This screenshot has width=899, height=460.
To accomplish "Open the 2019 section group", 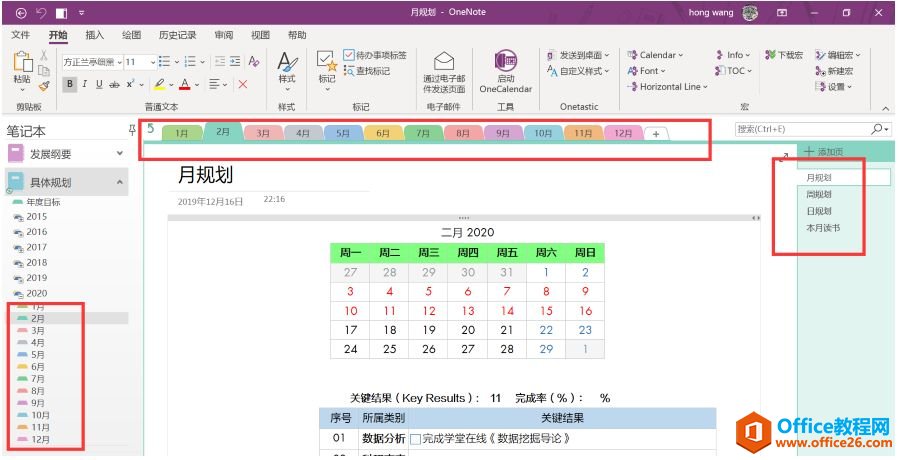I will coord(36,278).
